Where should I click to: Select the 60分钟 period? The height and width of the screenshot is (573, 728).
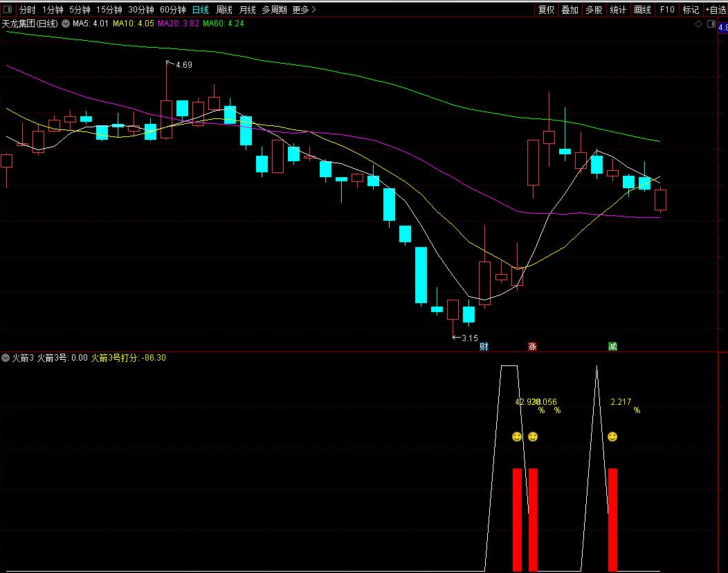(173, 10)
